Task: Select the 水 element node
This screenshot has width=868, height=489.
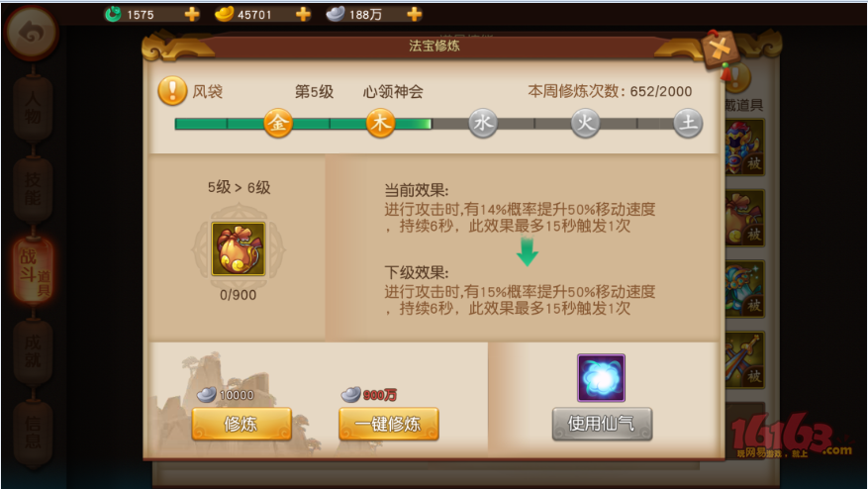Action: point(483,123)
